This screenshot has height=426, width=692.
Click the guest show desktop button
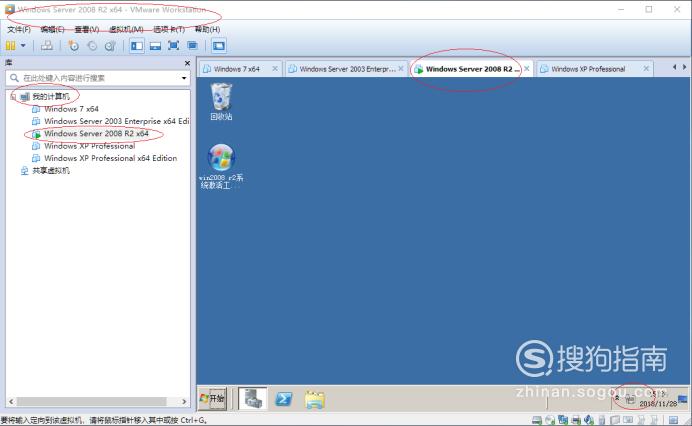click(x=683, y=399)
